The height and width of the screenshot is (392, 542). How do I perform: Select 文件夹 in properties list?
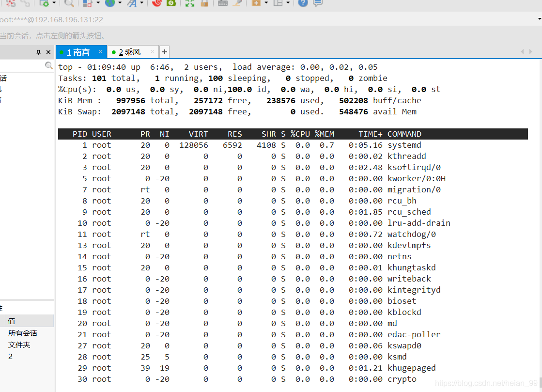19,345
